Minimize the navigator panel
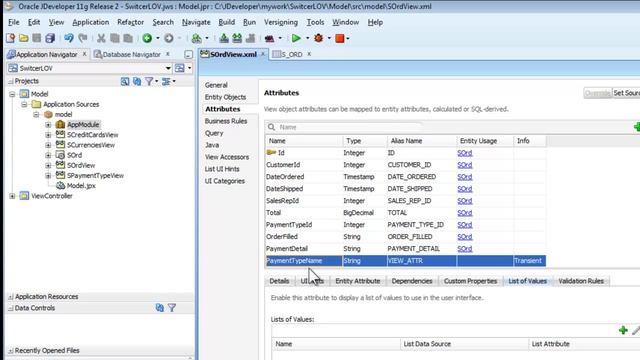Screen dimensions: 640x360 pyautogui.click(x=188, y=54)
